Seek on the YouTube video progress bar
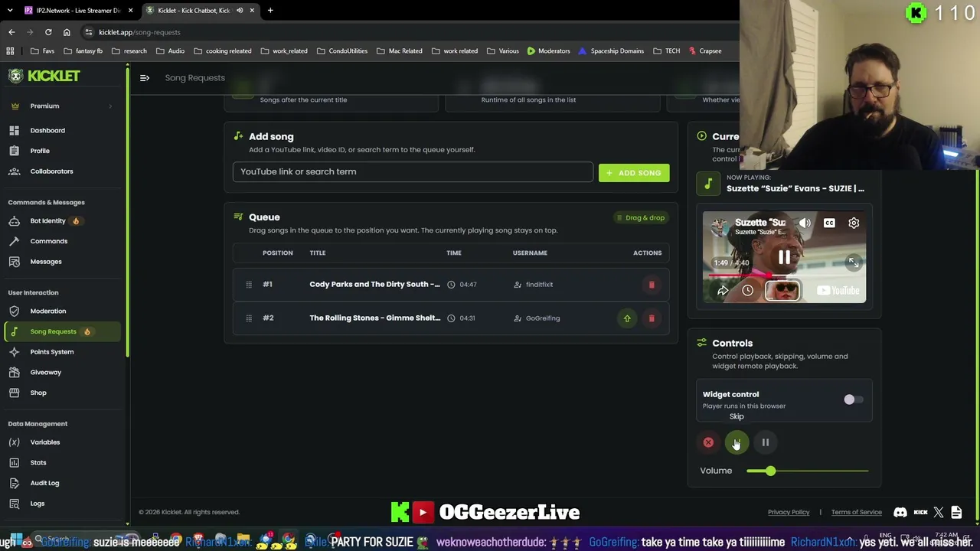Viewport: 980px width, 551px height. [784, 274]
